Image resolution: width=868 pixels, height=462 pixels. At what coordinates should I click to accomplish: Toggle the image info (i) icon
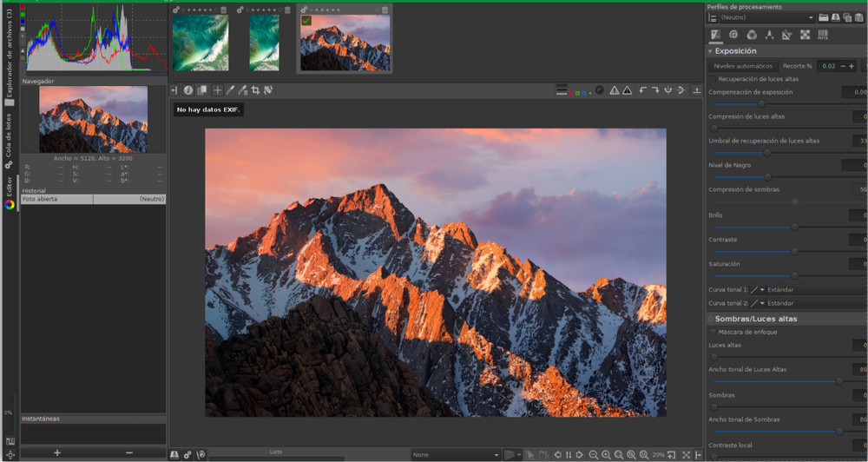188,90
